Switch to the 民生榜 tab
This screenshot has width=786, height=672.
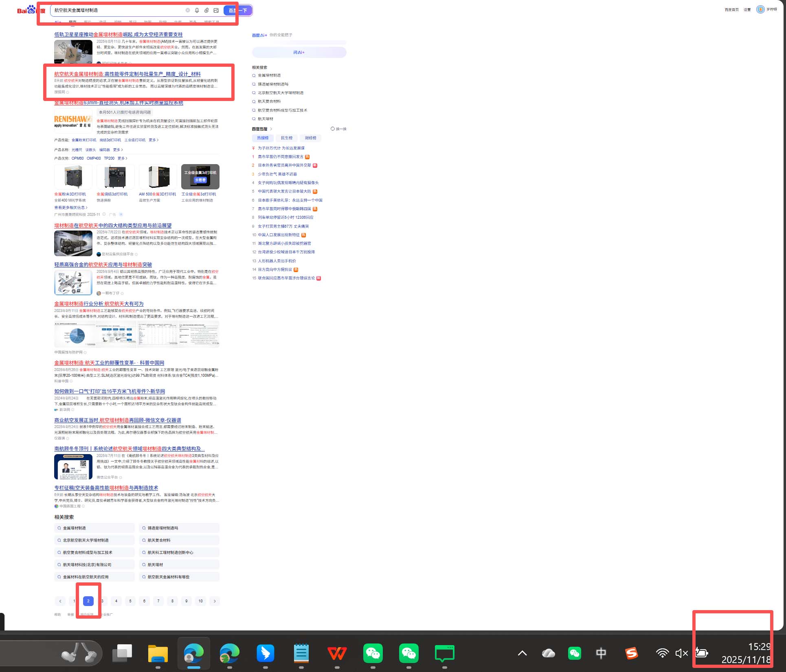(x=286, y=138)
